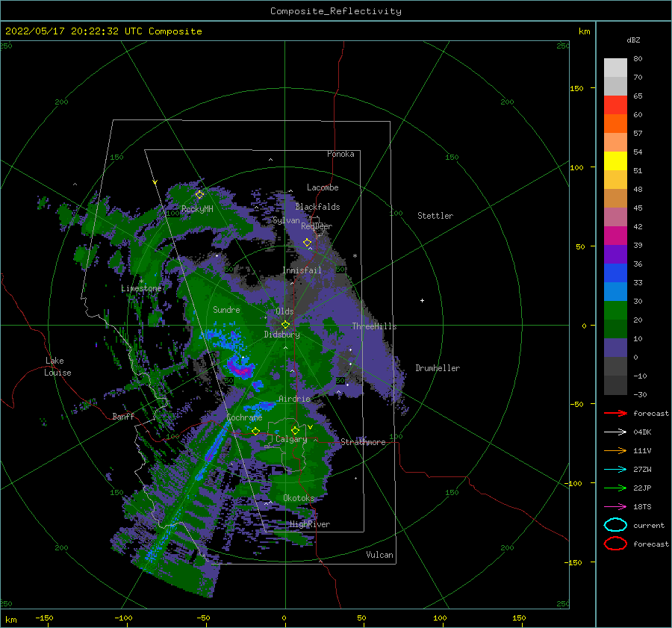Click the red forecast ellipse icon
672x628 pixels.
tap(615, 544)
